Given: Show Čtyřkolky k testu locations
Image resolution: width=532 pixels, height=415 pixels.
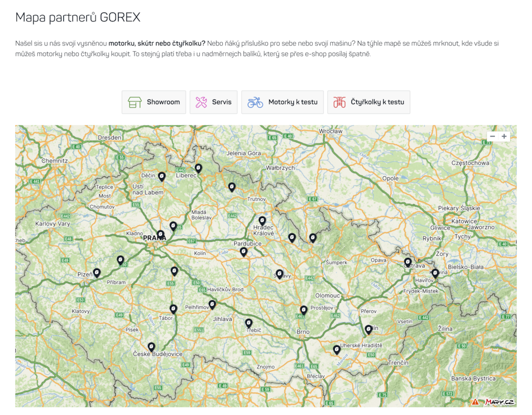Looking at the screenshot, I should tap(368, 102).
